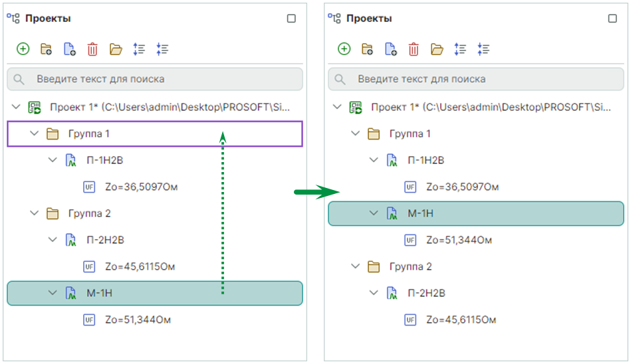The height and width of the screenshot is (364, 631).
Task: Click the open folder icon in right panel
Action: (437, 48)
